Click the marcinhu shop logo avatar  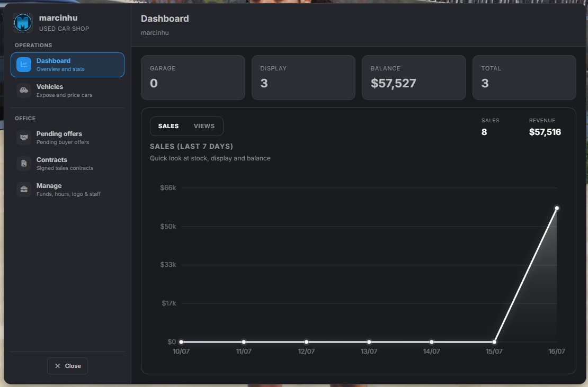(23, 23)
